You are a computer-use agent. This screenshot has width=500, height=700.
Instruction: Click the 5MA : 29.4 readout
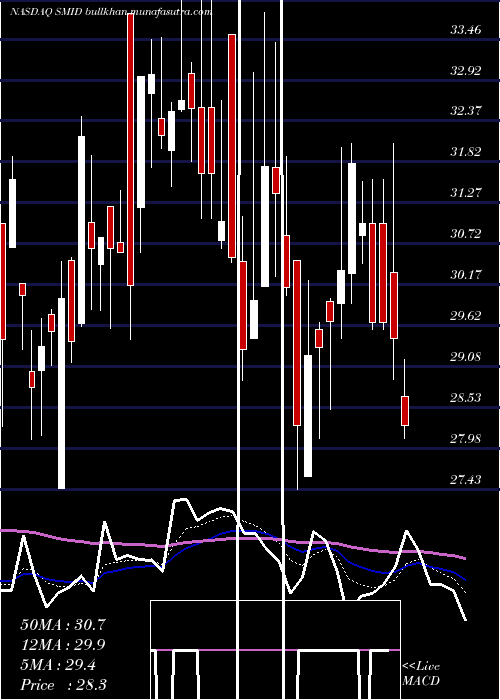58,665
